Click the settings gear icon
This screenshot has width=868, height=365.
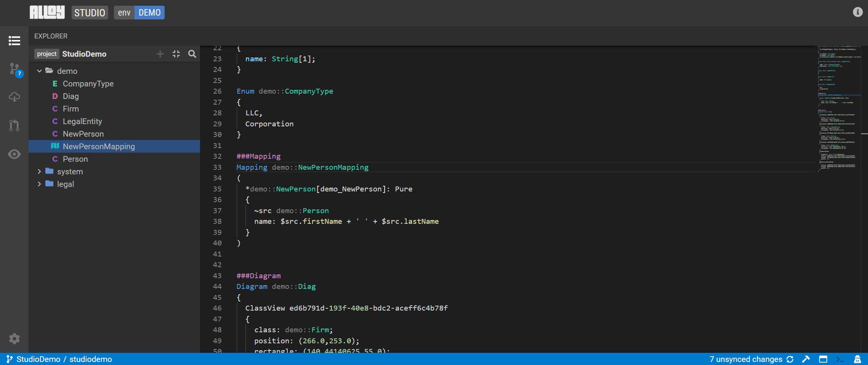[x=14, y=339]
